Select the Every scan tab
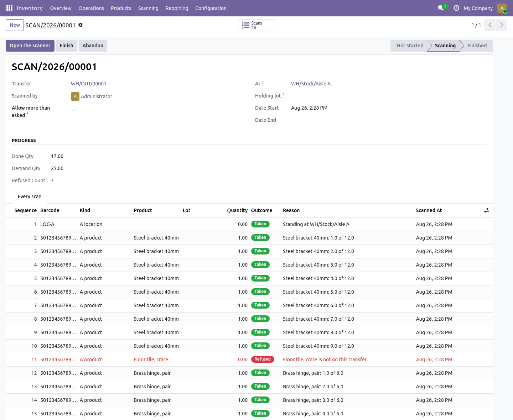 [30, 196]
